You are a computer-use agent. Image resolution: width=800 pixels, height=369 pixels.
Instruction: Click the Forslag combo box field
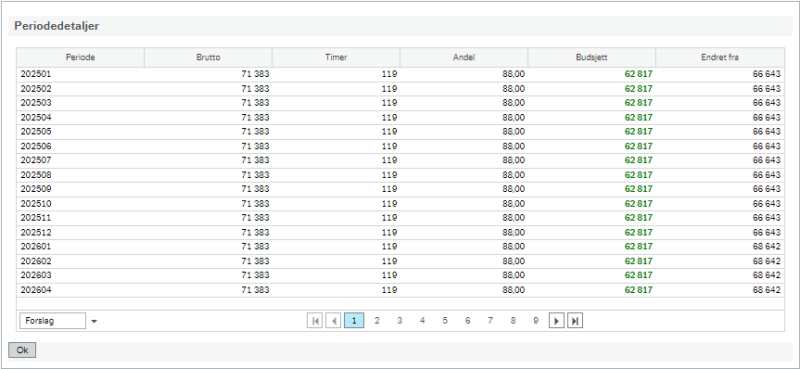click(x=53, y=321)
